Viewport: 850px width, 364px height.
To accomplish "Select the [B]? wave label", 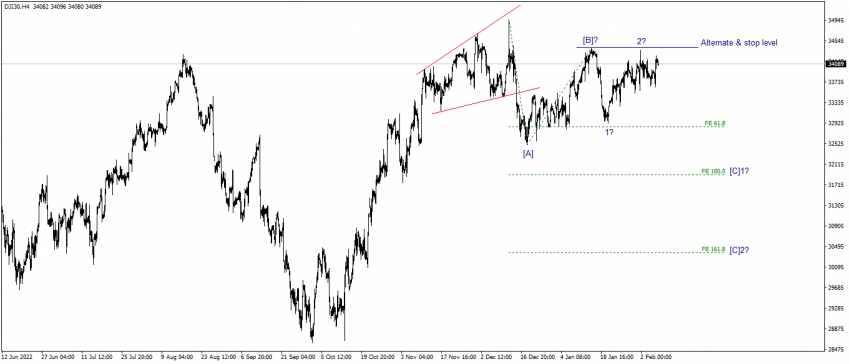I will tap(590, 40).
